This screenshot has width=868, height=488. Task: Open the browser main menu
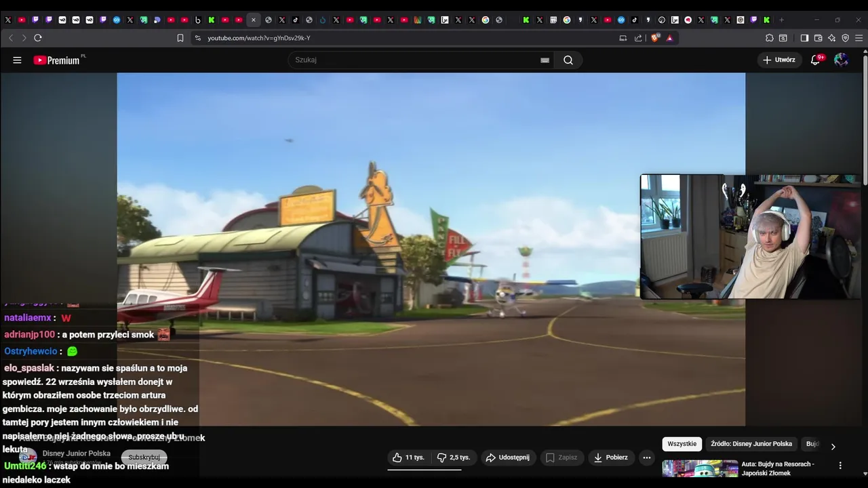click(x=859, y=38)
